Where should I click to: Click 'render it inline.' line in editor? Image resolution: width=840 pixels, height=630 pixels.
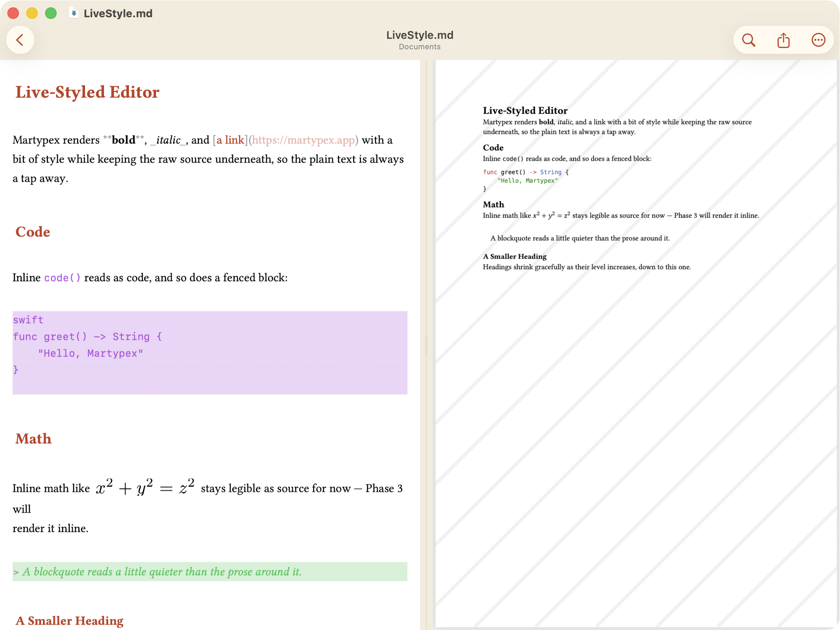coord(50,528)
